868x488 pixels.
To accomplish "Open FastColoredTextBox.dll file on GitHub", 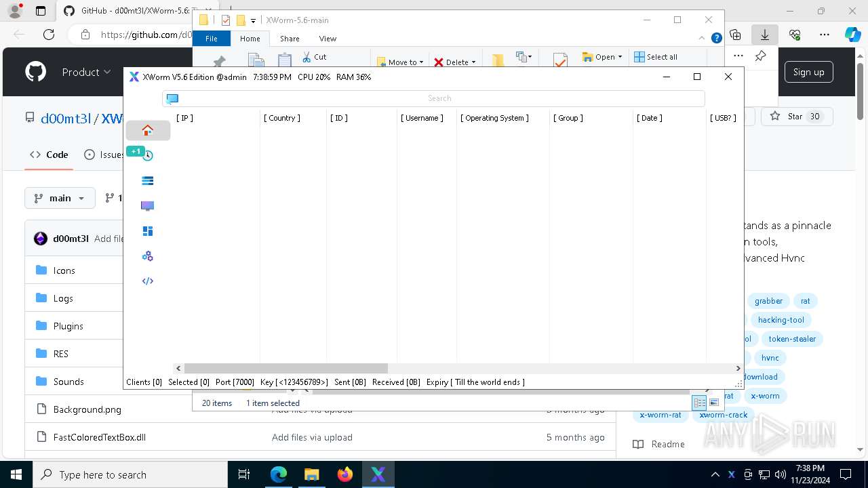I will click(x=100, y=437).
